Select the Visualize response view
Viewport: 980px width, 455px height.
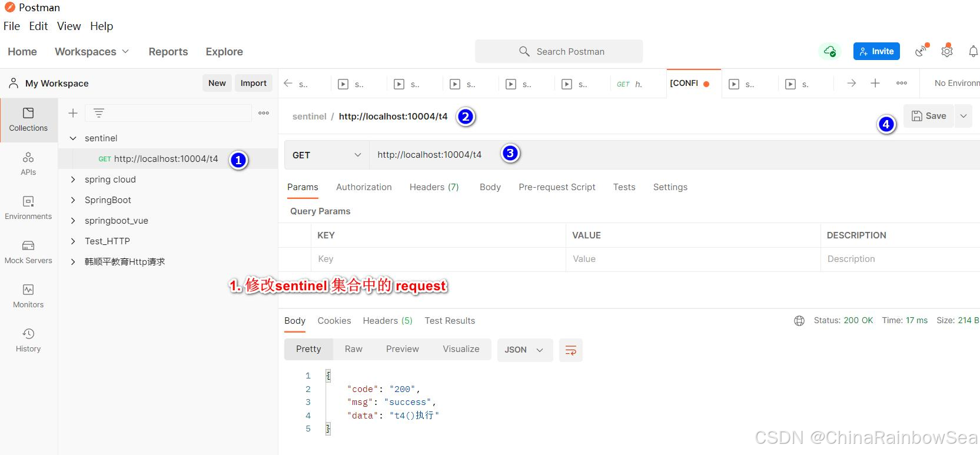461,349
